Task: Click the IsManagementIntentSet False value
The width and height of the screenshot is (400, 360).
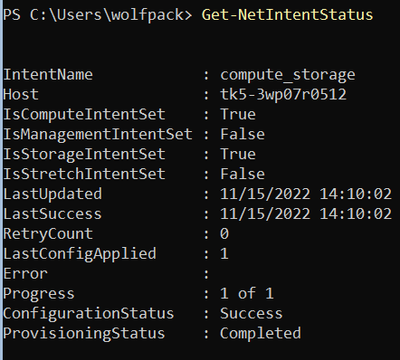Action: (242, 134)
